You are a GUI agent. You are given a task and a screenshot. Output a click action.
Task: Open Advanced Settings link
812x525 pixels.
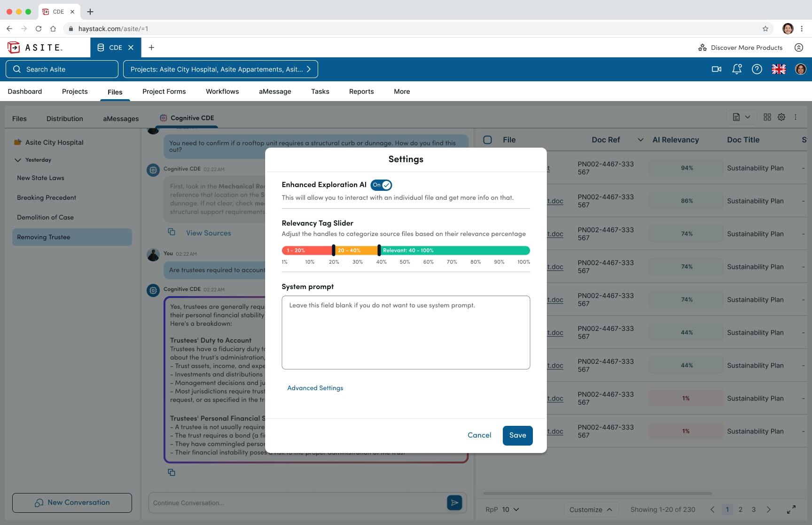(x=315, y=388)
